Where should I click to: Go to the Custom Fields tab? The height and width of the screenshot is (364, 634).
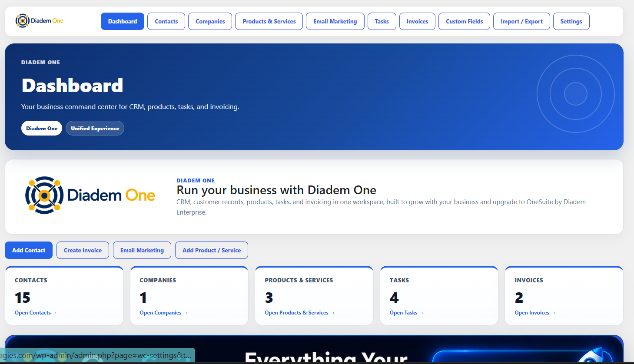[x=464, y=21]
